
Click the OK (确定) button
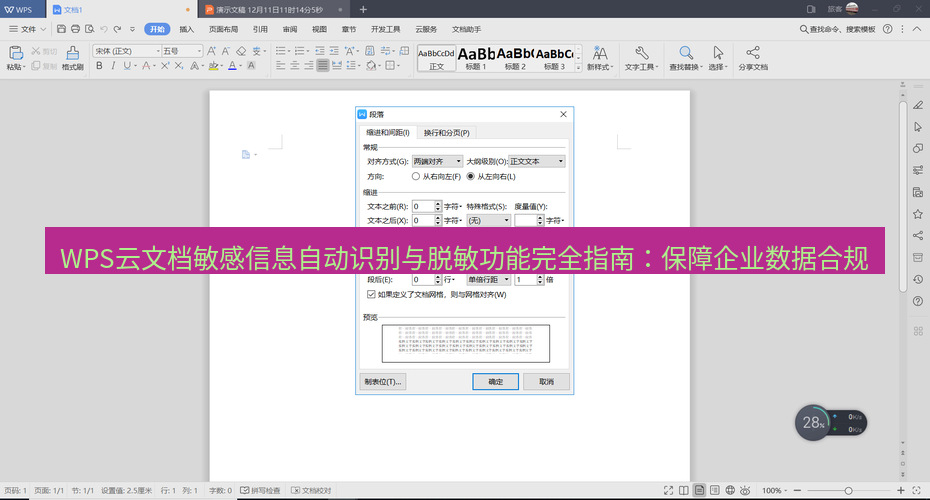coord(495,381)
